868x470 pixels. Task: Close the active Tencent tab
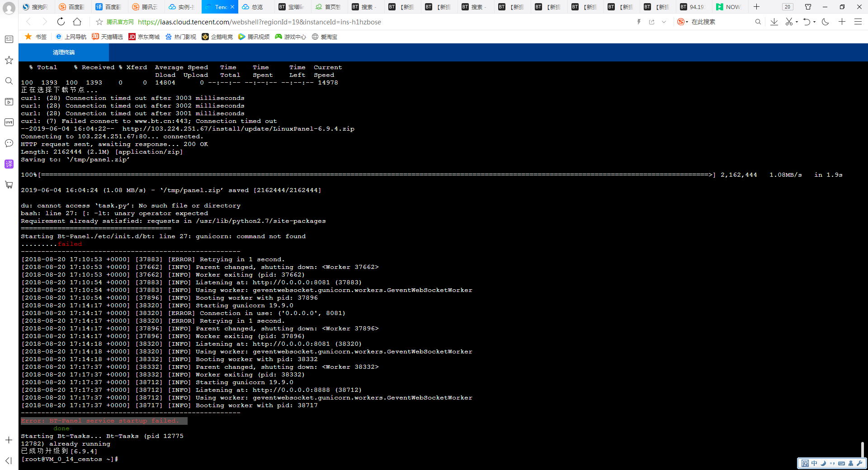click(232, 7)
